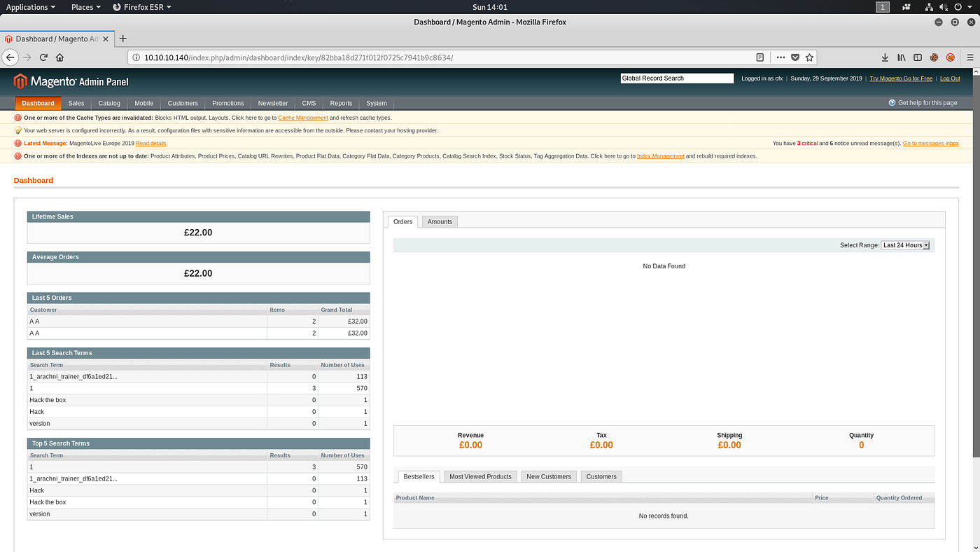This screenshot has height=552, width=980.
Task: Switch to the Amounts chart tab
Action: tap(440, 221)
